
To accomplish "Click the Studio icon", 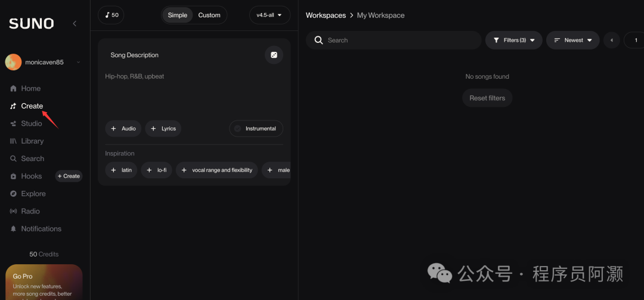I will tap(14, 123).
